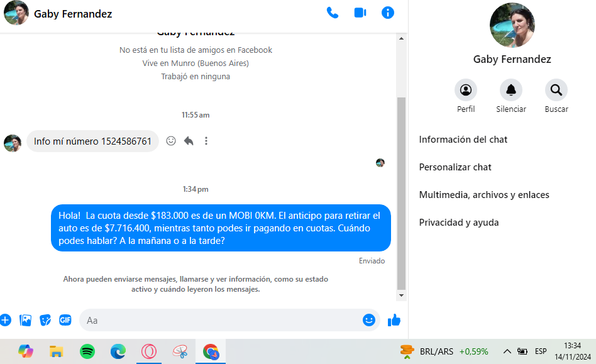596x364 pixels.
Task: React to the received message with emoji
Action: (171, 141)
